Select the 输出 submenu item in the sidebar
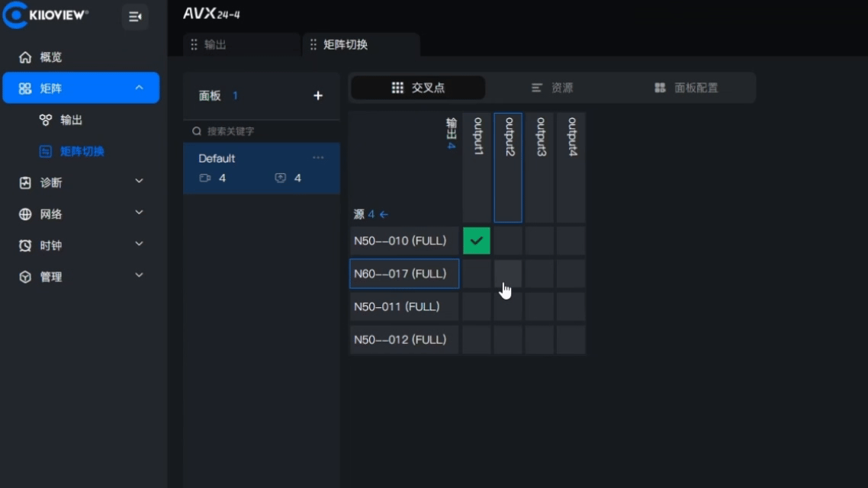 click(x=71, y=120)
